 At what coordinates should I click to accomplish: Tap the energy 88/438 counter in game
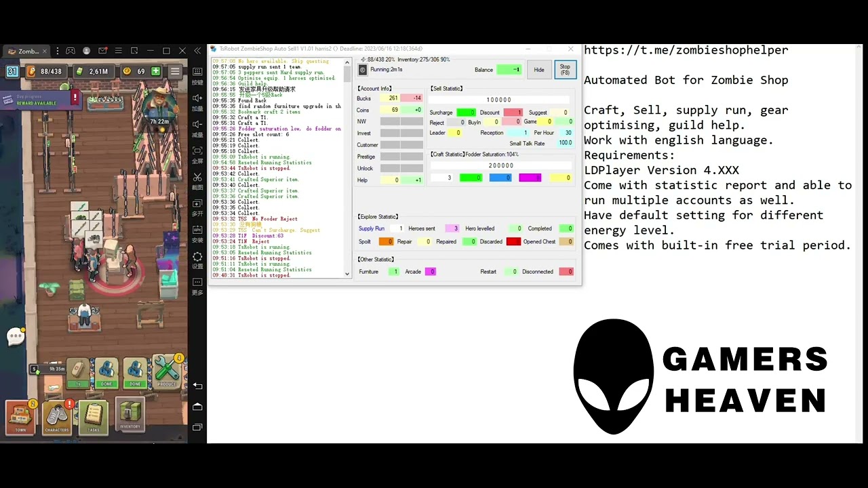[46, 71]
